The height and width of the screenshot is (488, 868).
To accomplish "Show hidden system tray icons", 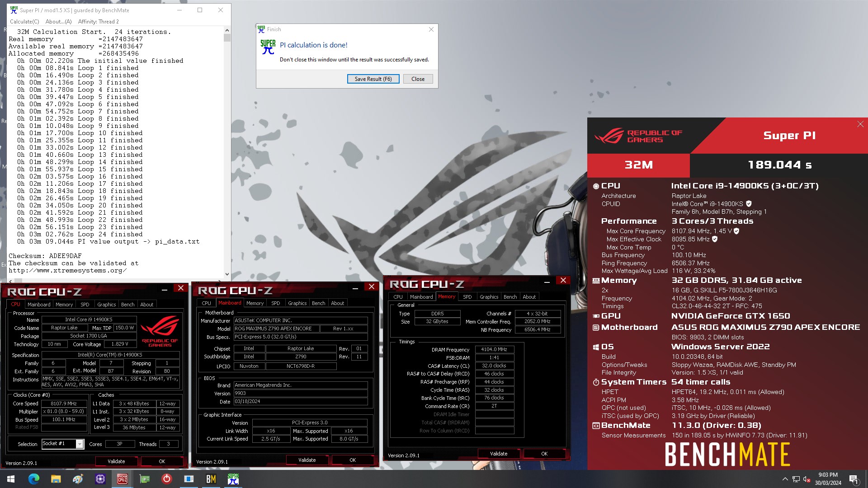I will [785, 479].
